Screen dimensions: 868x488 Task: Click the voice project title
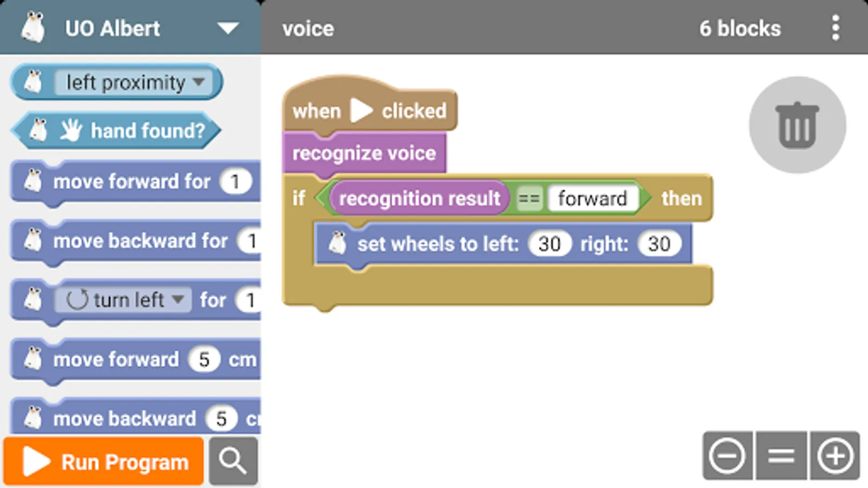point(308,29)
